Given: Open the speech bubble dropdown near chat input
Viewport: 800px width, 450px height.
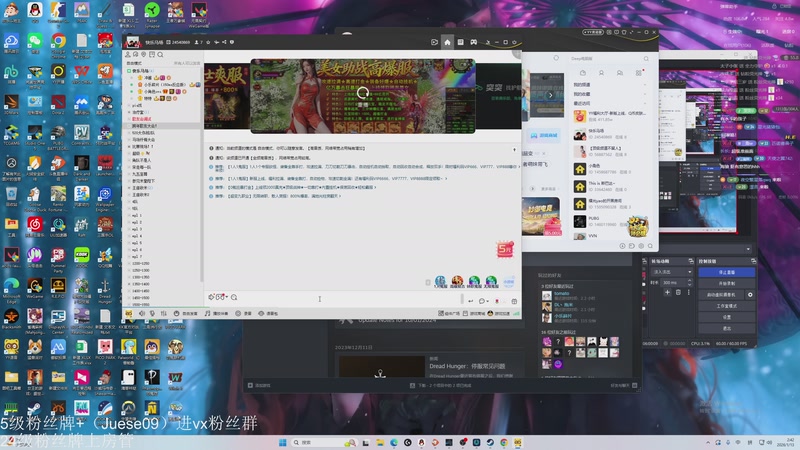Looking at the screenshot, I should [x=483, y=301].
